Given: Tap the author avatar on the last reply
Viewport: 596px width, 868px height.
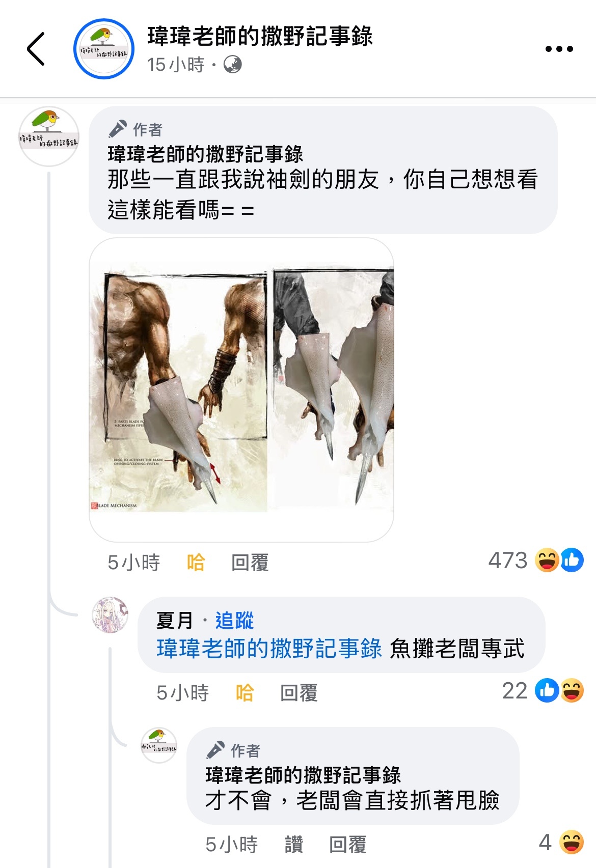Looking at the screenshot, I should click(x=159, y=745).
